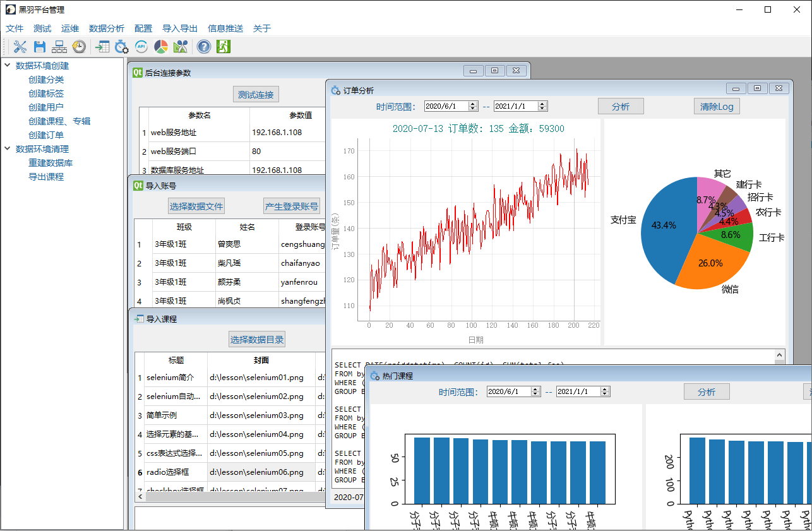Click 分析 button in 订单分析 window
This screenshot has width=812, height=531.
(621, 106)
